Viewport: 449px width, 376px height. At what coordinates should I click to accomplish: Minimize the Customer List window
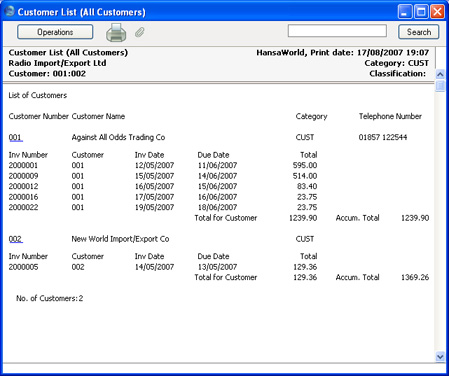tap(405, 12)
